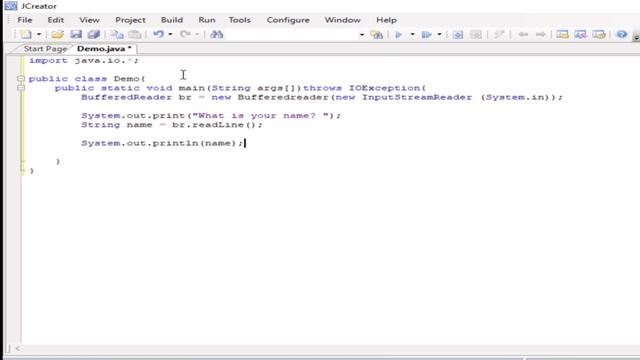
Task: Open the View menu
Action: point(89,20)
